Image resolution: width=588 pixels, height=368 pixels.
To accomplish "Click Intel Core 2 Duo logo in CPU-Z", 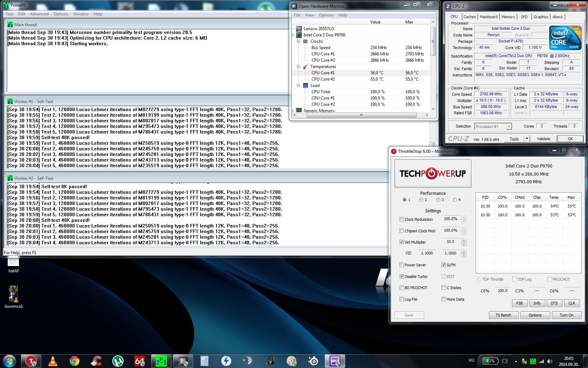I will [x=565, y=38].
